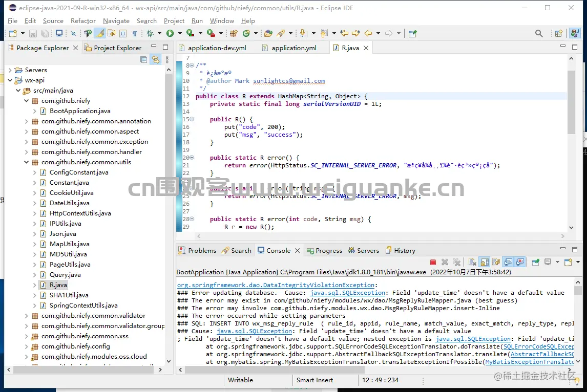Screen dimensions: 587x392
Task: Open the Window menu
Action: pyautogui.click(x=222, y=21)
